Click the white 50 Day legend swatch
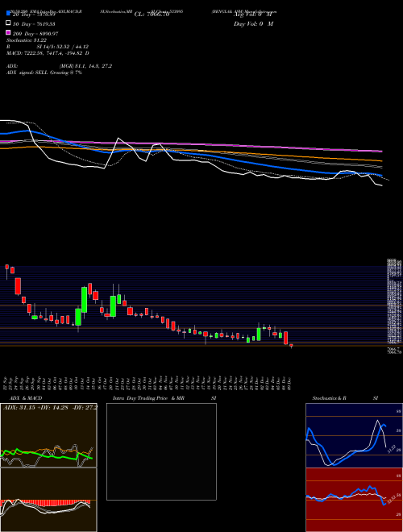Viewport: 403px width, 532px height. 8,23
